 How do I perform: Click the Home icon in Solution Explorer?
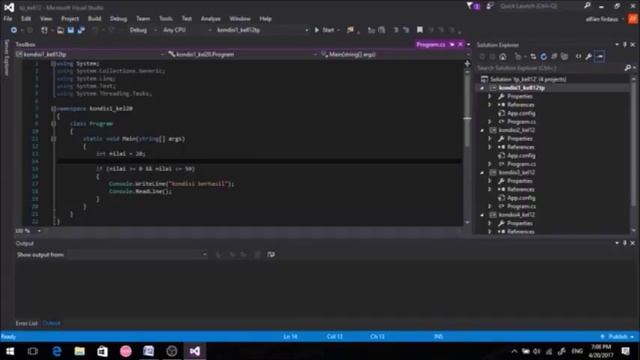pos(503,56)
